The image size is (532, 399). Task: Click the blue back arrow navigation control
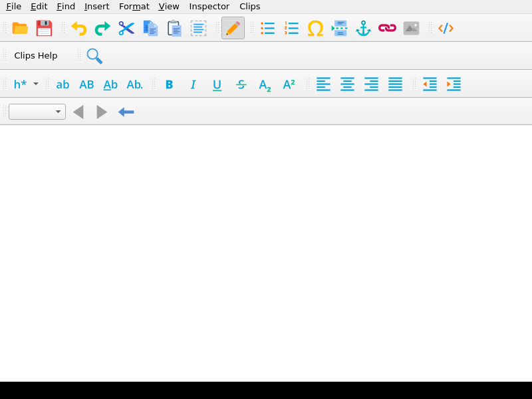(x=126, y=112)
